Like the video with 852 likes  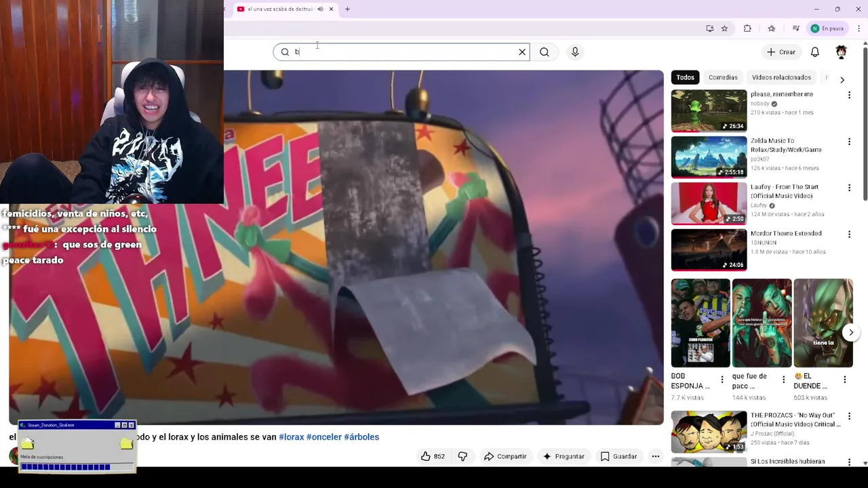pos(433,456)
